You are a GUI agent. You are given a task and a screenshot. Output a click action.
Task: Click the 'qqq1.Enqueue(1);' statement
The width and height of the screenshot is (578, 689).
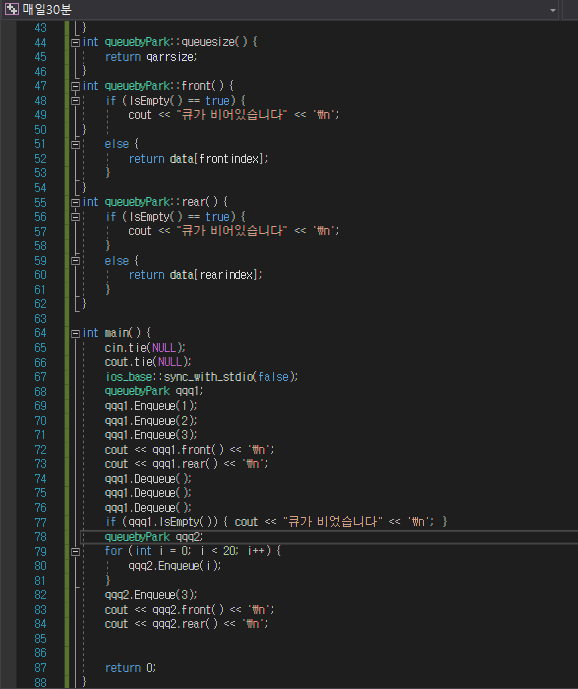pyautogui.click(x=151, y=405)
